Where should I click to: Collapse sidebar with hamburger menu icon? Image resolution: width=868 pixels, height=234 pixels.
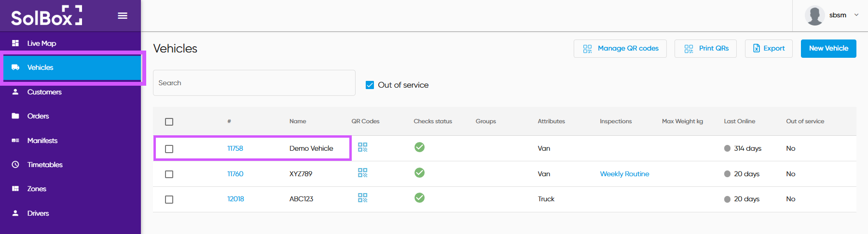tap(123, 16)
